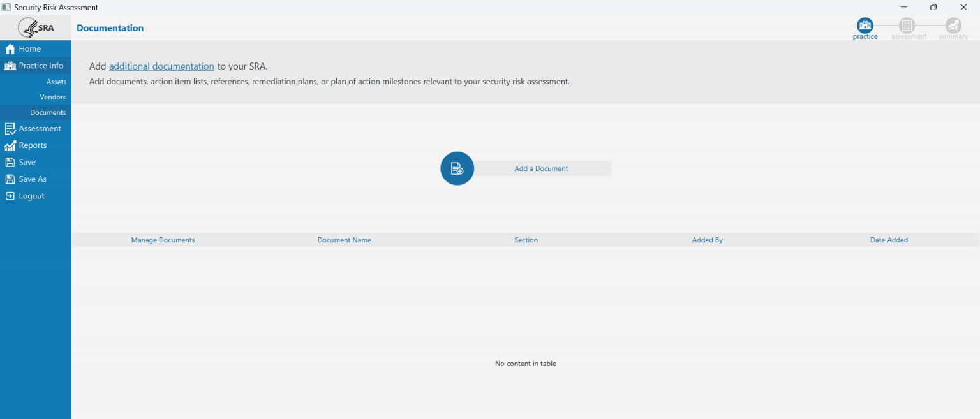Click the Date Added column header

(889, 240)
